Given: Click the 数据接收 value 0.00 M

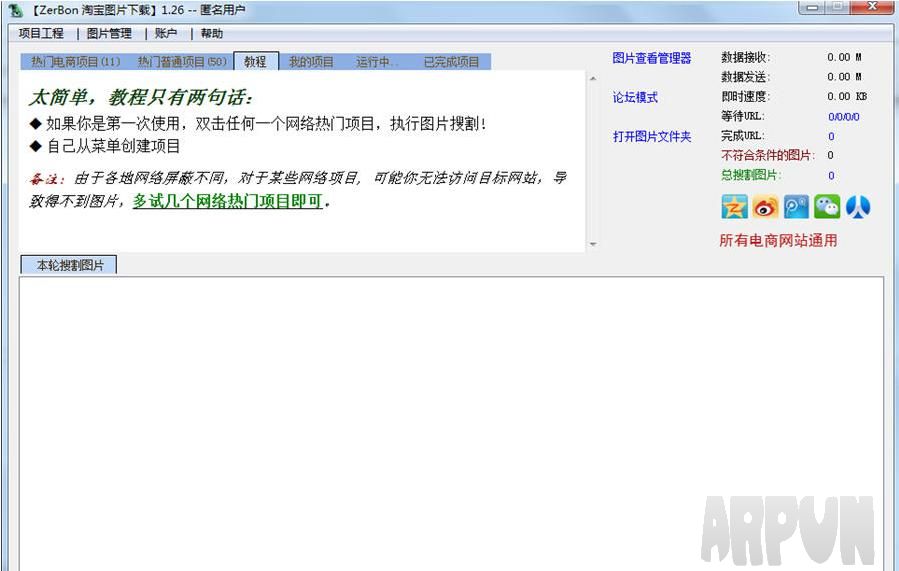Looking at the screenshot, I should [844, 57].
